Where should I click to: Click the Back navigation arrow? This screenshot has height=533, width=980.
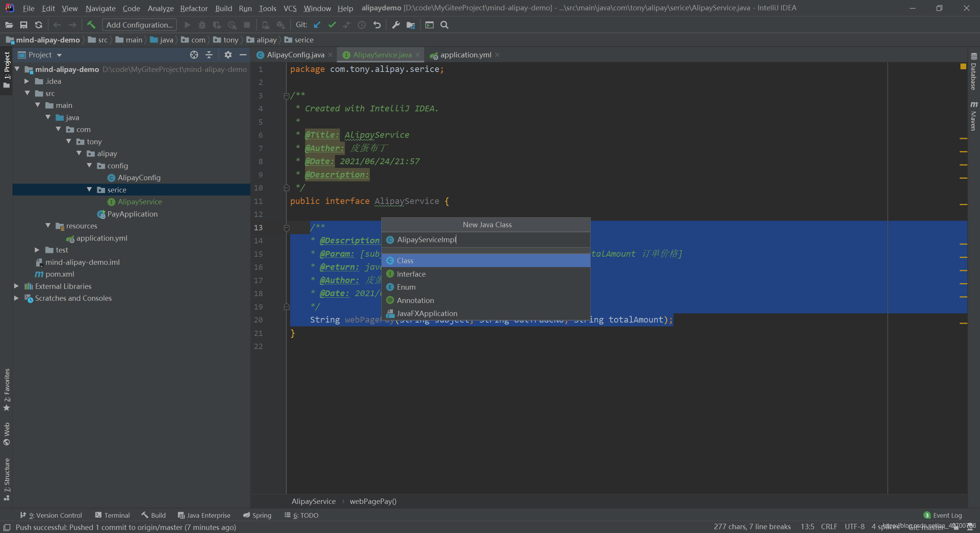pyautogui.click(x=57, y=25)
